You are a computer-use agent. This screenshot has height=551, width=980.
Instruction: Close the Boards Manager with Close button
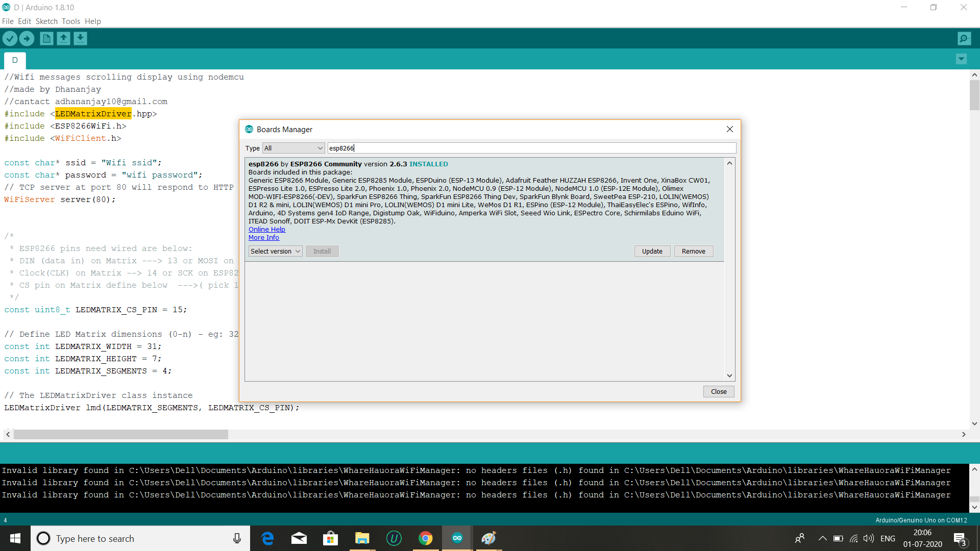(718, 392)
